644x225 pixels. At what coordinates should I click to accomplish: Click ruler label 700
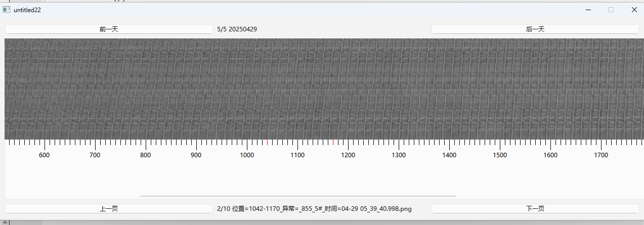(95, 155)
